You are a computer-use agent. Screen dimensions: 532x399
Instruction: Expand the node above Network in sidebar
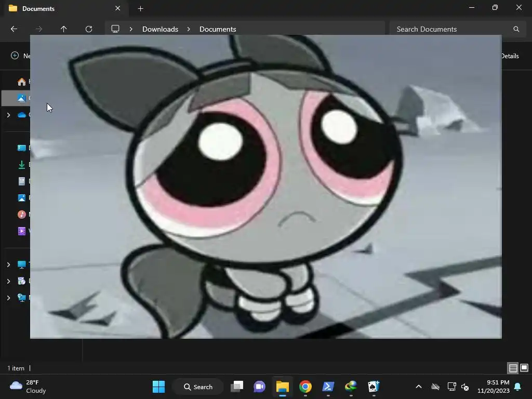(x=8, y=281)
